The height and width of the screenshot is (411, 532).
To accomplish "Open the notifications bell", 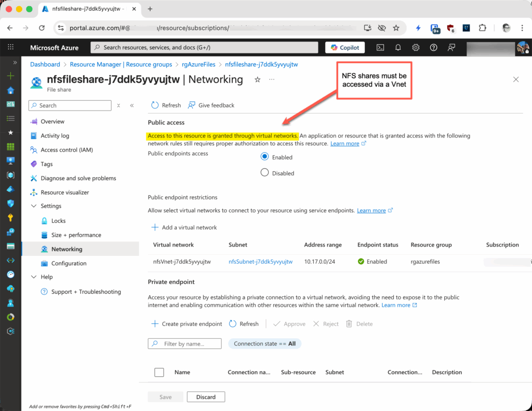I will [x=398, y=47].
